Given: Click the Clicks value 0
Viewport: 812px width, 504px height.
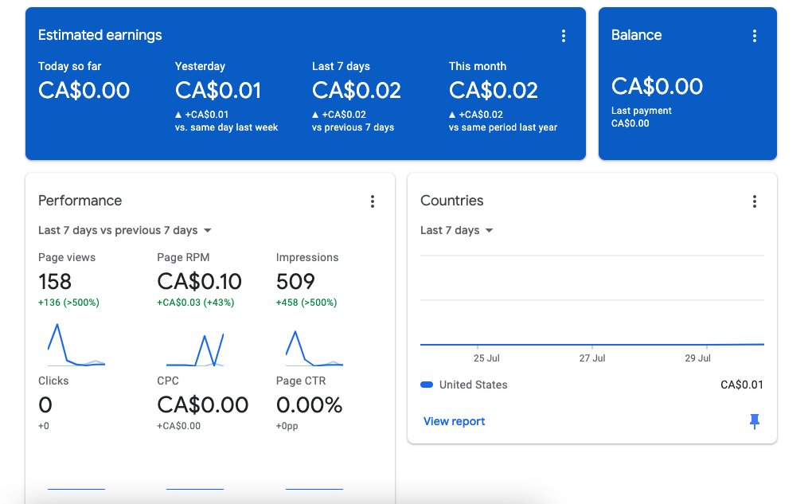Looking at the screenshot, I should 45,405.
